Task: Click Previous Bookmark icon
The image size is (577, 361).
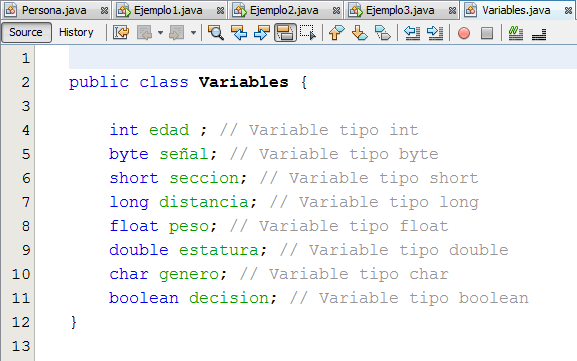Action: 336,33
